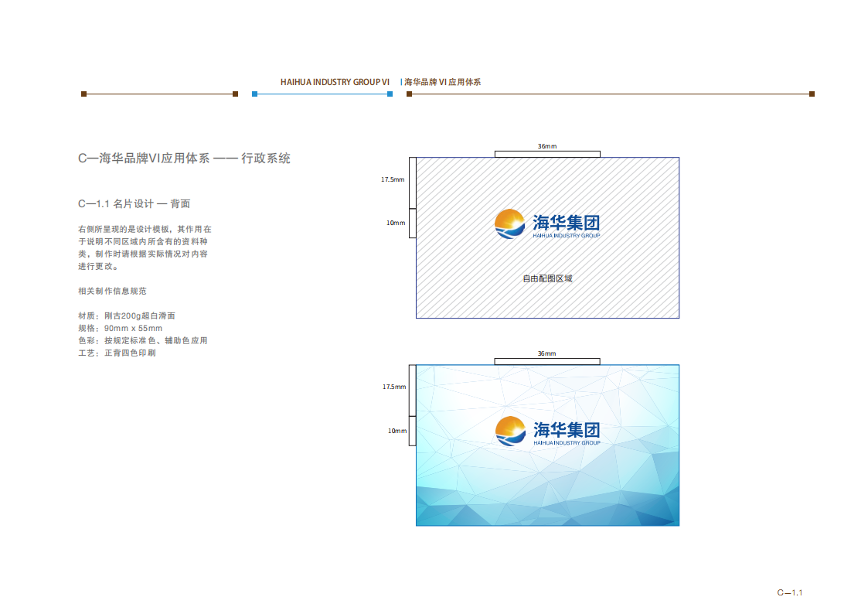Click the 17.5mm label beside the hatched card

point(392,179)
